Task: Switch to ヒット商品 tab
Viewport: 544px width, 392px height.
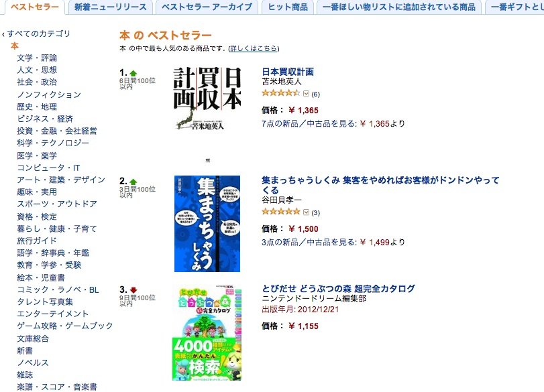Action: (x=288, y=7)
